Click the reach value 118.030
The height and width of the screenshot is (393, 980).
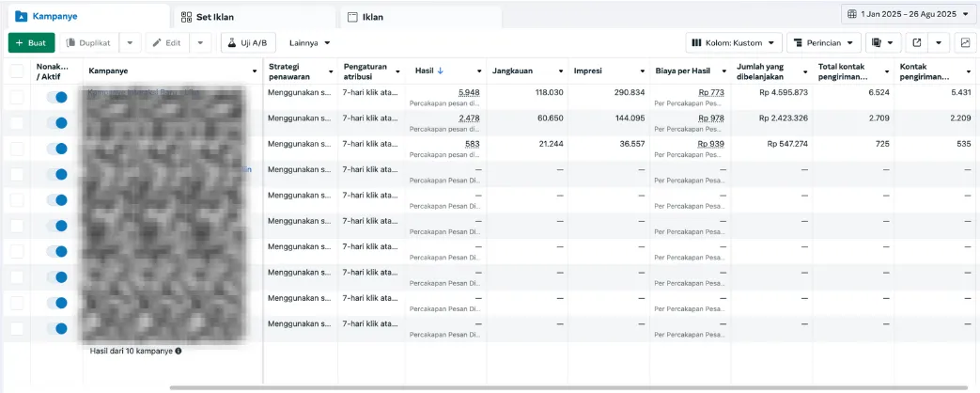click(550, 92)
